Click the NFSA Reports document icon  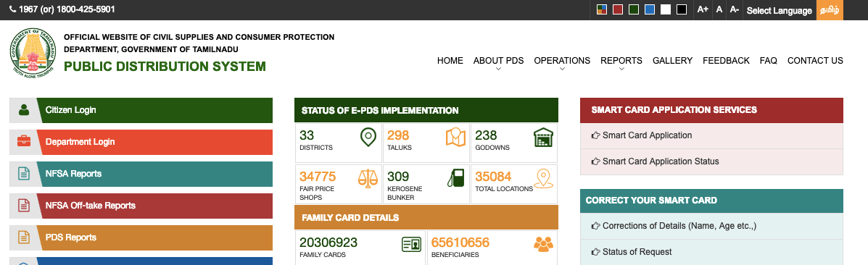[x=23, y=174]
